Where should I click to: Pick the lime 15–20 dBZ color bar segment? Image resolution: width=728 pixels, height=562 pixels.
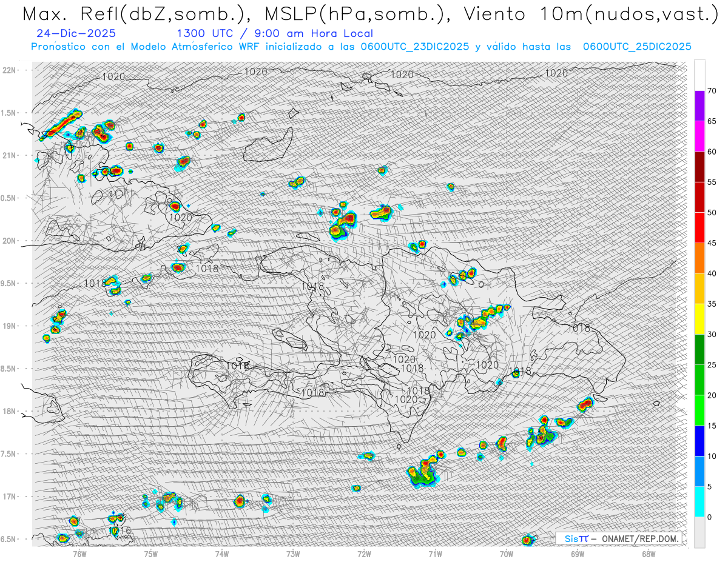(x=699, y=410)
